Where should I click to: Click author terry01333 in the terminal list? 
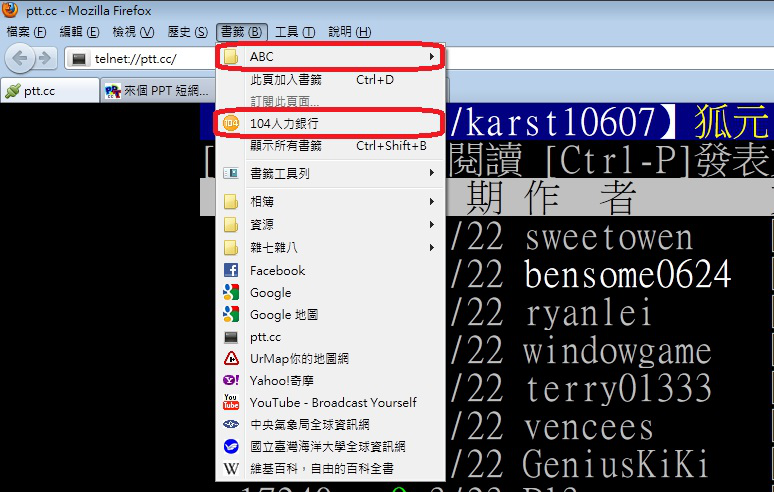[x=619, y=388]
